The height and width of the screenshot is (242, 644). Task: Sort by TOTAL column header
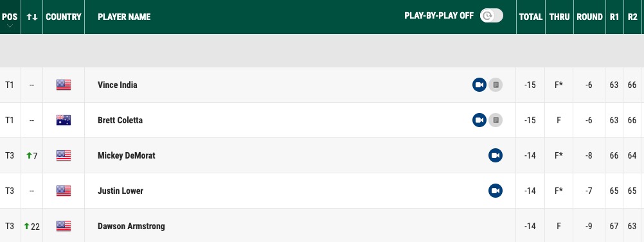(531, 17)
